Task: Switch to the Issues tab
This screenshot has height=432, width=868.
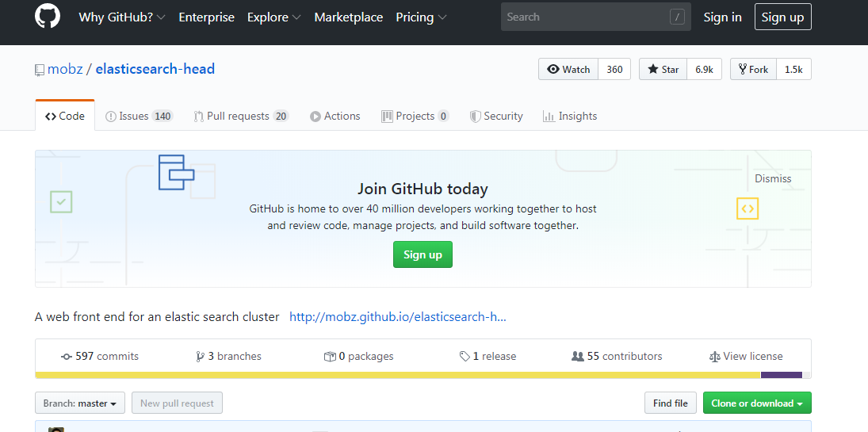Action: 139,116
